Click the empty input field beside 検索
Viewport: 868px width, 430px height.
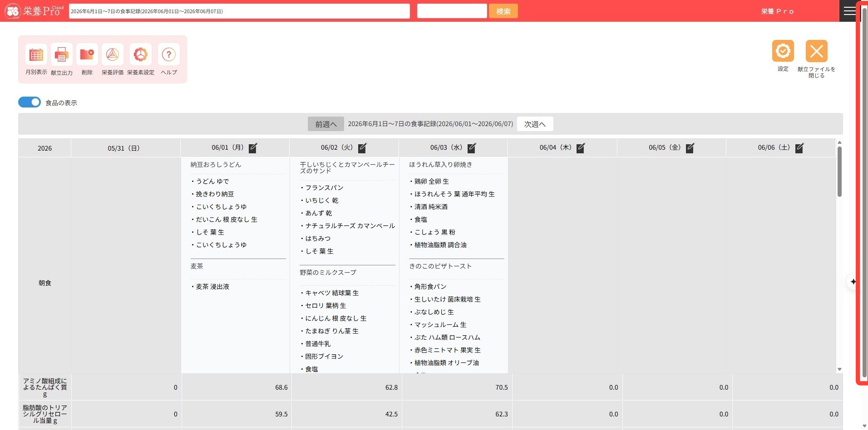(x=452, y=11)
